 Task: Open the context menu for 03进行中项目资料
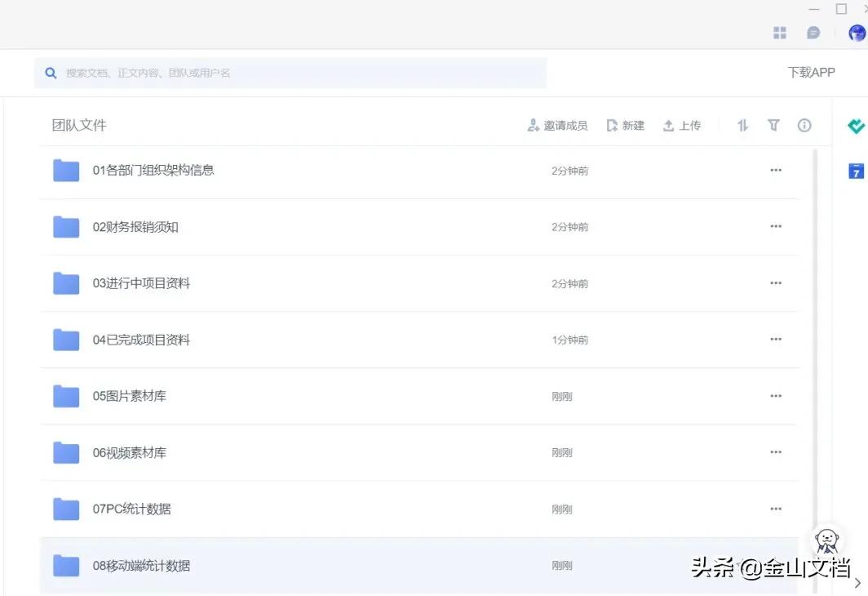click(x=775, y=283)
